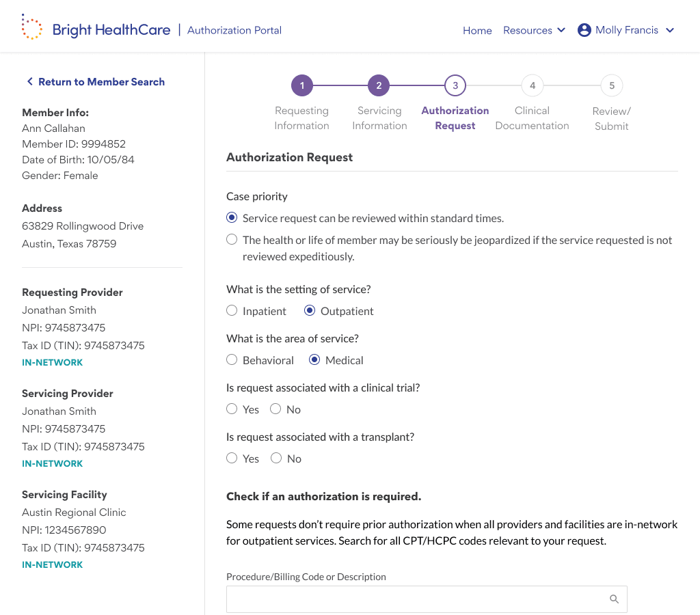Open the Resources menu label
Image resolution: width=700 pixels, height=615 pixels.
528,30
